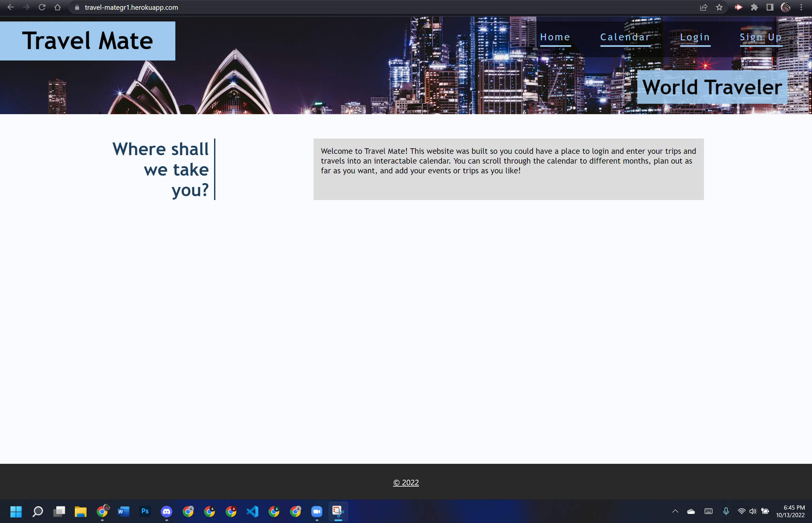Screen dimensions: 812x523
Task: Click the Home navigation link
Action: click(555, 37)
